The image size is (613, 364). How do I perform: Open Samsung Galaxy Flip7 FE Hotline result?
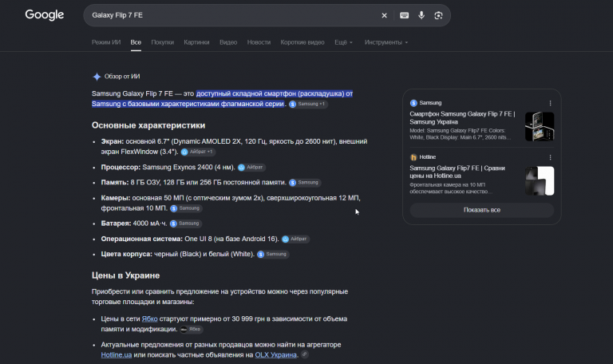[x=457, y=172]
